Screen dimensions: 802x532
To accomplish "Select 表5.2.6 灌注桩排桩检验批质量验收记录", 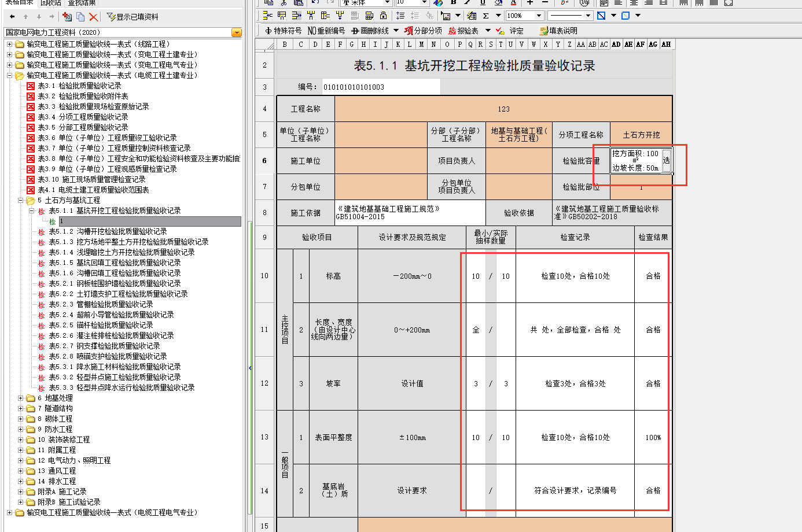I will (111, 335).
